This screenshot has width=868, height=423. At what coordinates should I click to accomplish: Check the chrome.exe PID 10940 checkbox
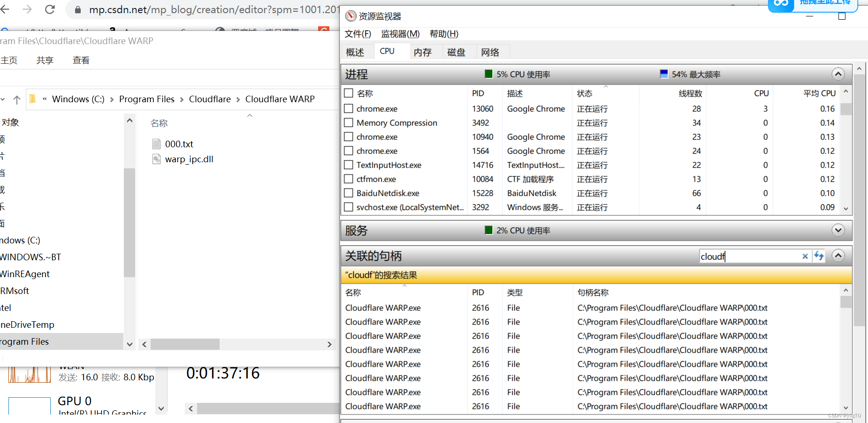349,136
